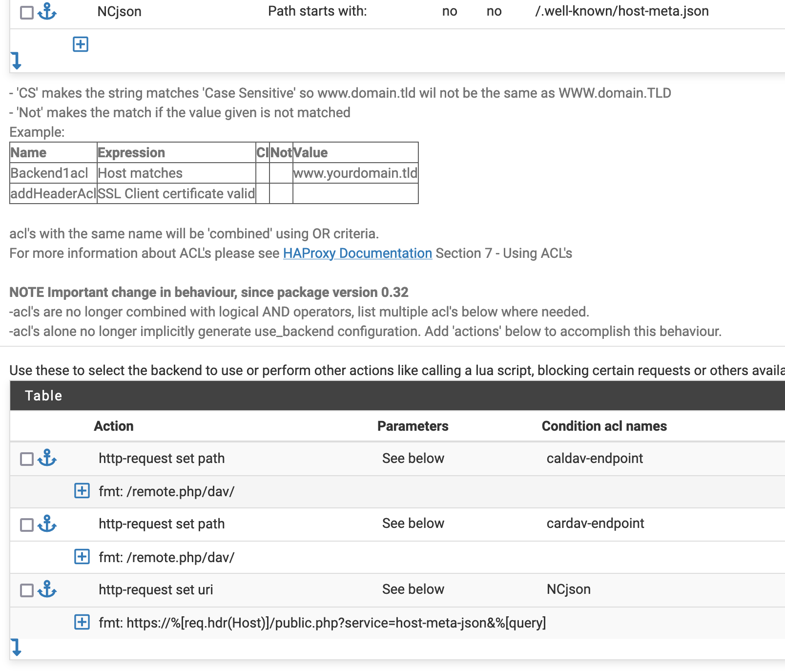Click the Parameters column header
Image resolution: width=785 pixels, height=672 pixels.
pyautogui.click(x=413, y=426)
